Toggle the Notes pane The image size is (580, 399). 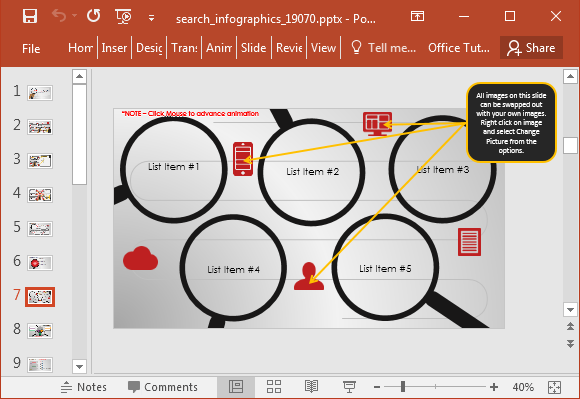[x=84, y=387]
